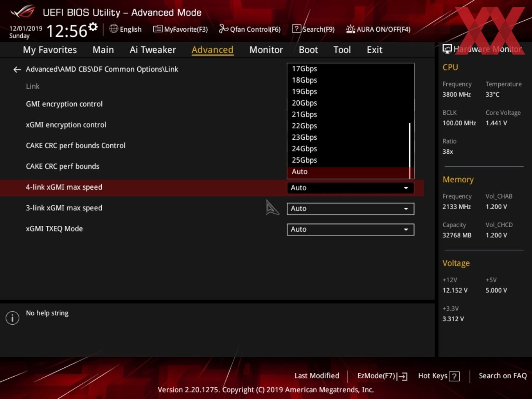
Task: Choose 22Gbps from the speed list
Action: click(348, 126)
